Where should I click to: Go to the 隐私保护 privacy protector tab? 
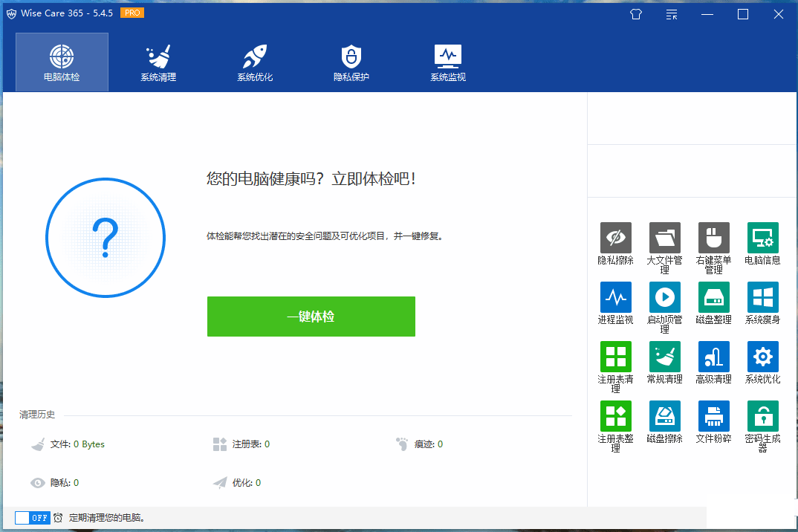click(x=351, y=62)
